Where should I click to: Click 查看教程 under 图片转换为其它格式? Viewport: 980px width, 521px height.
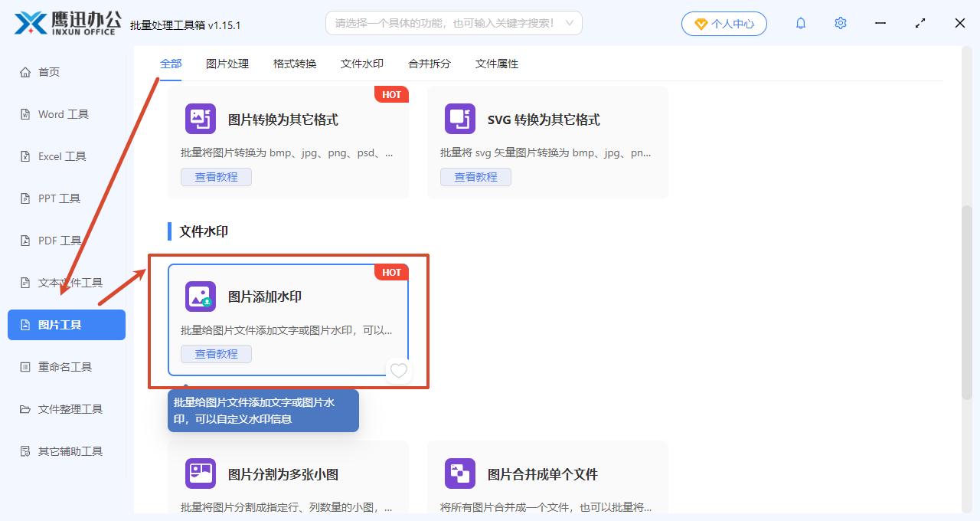point(216,177)
